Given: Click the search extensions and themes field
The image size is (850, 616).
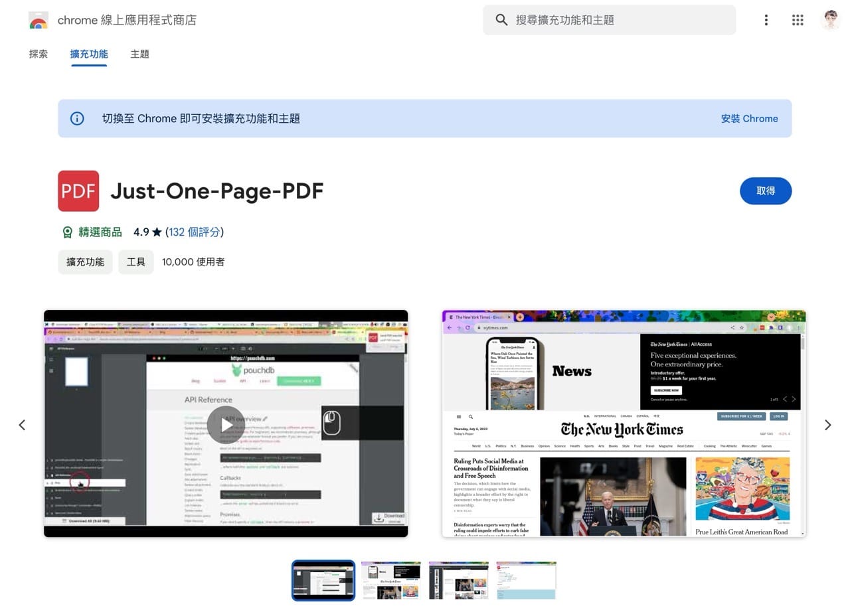Looking at the screenshot, I should point(609,20).
